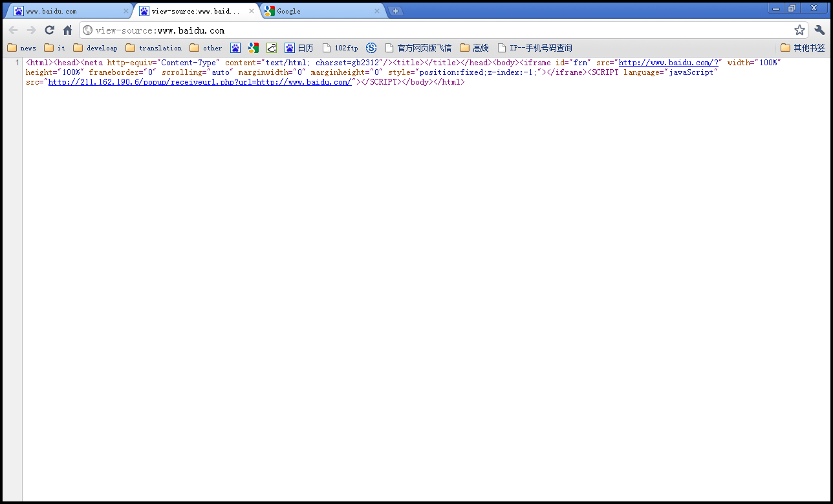This screenshot has height=504, width=833.
Task: Switch to the www.baidu.com tab
Action: coord(68,11)
